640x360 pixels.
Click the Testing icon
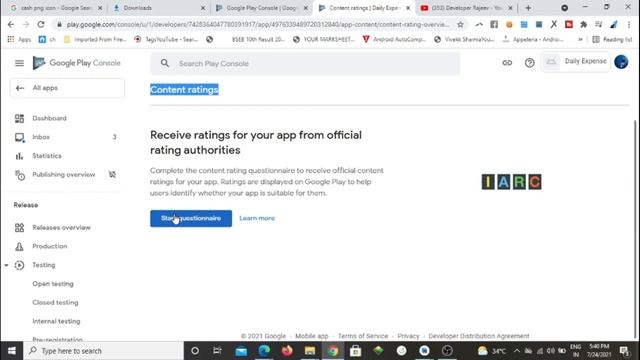click(x=19, y=265)
